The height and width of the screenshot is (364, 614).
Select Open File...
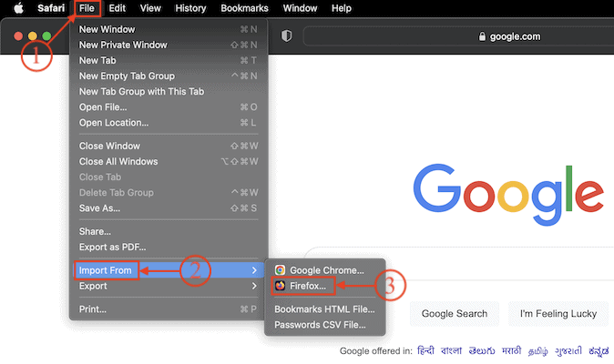[169, 107]
